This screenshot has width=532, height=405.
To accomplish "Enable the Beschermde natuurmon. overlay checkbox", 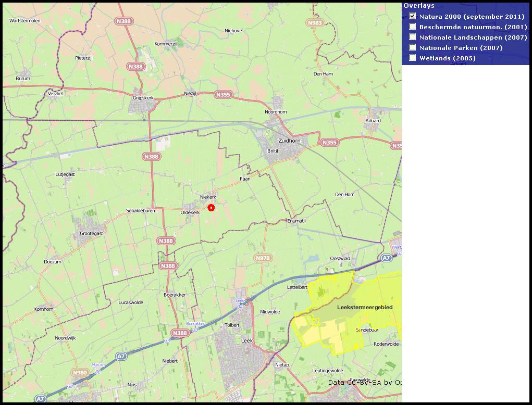I will click(413, 27).
